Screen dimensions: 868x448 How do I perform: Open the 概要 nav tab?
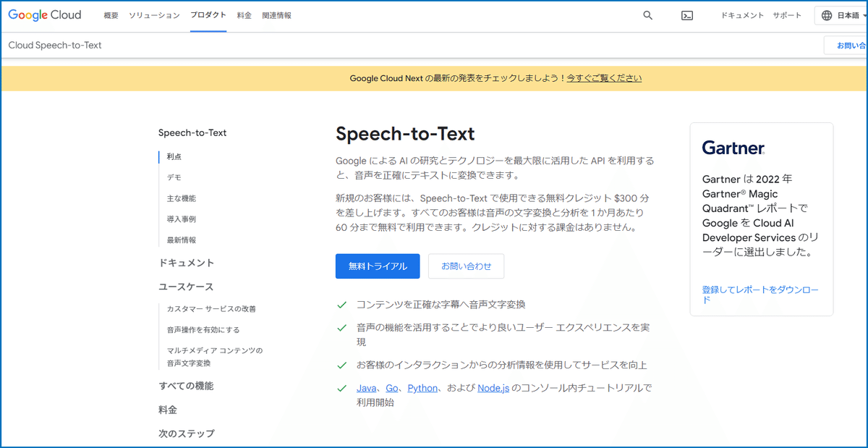tap(111, 15)
